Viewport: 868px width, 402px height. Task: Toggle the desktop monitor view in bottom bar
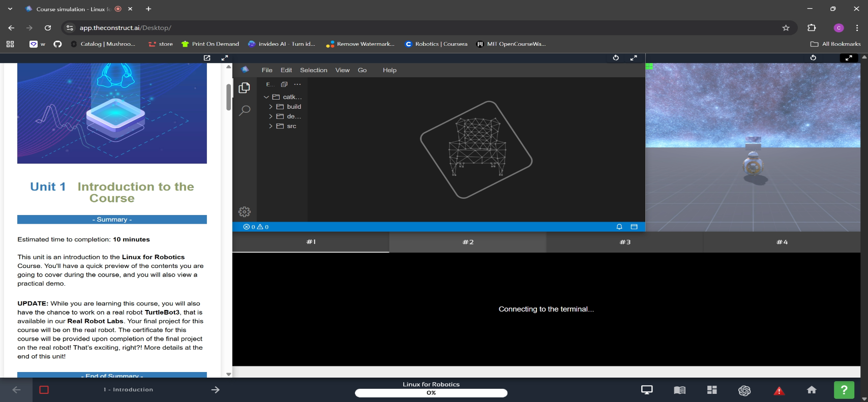647,390
